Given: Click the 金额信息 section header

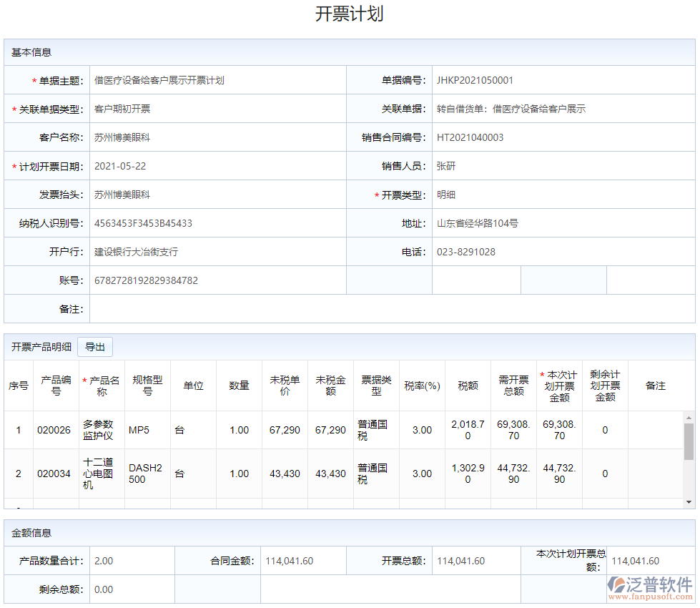Looking at the screenshot, I should click(31, 533).
